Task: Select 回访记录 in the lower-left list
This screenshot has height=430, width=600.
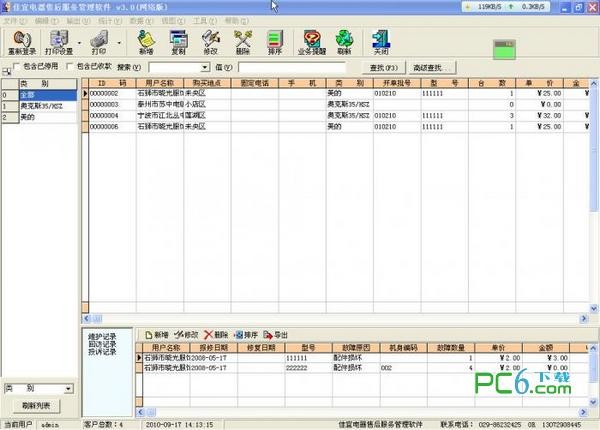Action: (102, 344)
